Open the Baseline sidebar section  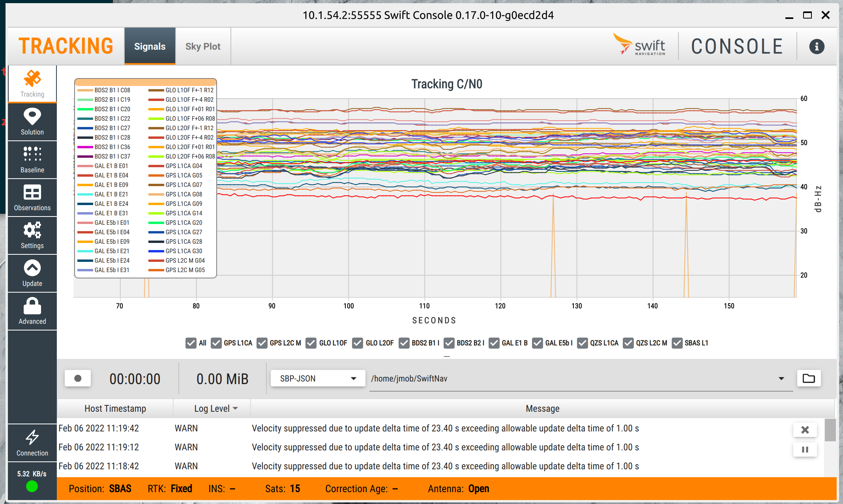[32, 160]
